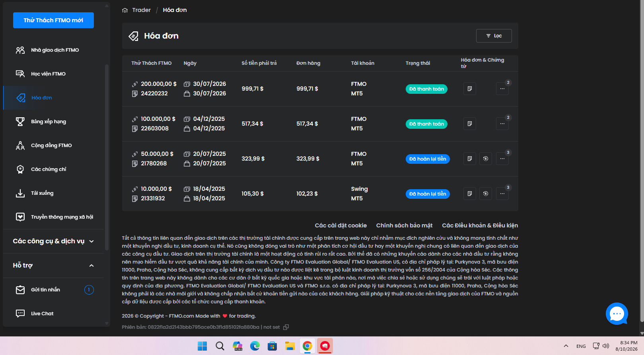The width and height of the screenshot is (644, 355).
Task: Switch to Google Chrome in taskbar
Action: (307, 346)
